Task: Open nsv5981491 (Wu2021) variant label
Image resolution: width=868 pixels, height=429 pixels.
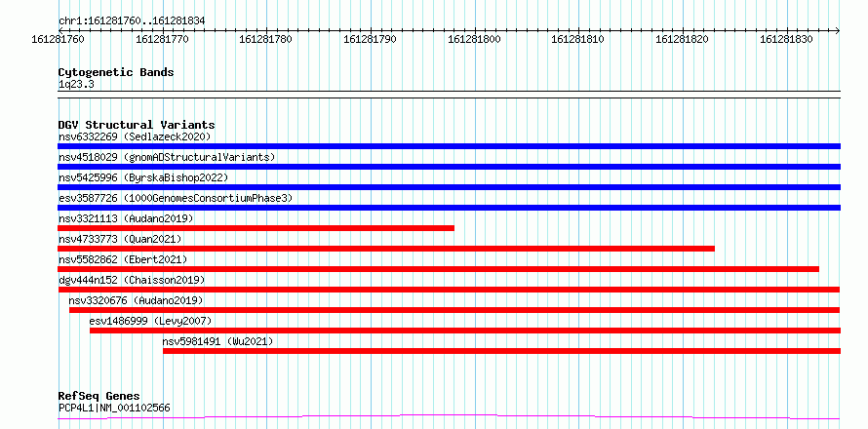Action: click(218, 341)
